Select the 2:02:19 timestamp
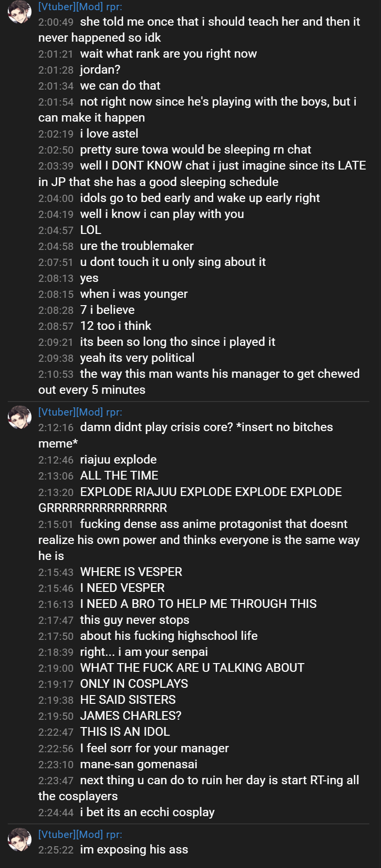This screenshot has width=381, height=868. pyautogui.click(x=56, y=134)
